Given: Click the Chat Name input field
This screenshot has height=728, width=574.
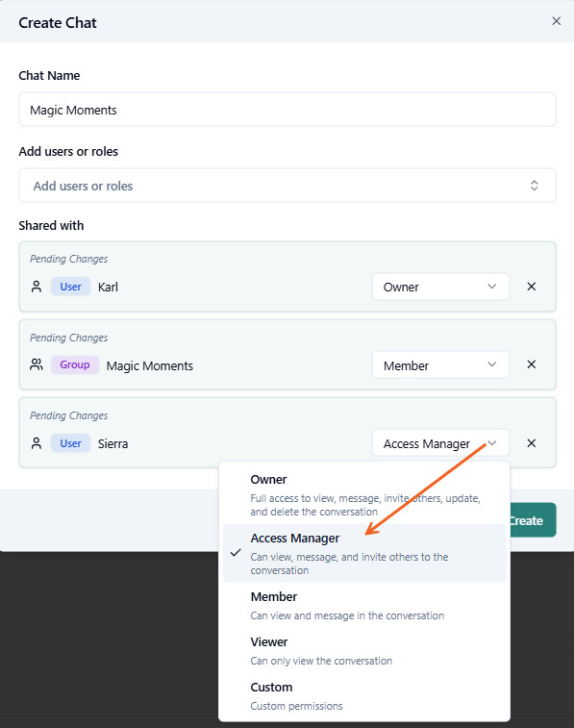Looking at the screenshot, I should coord(287,110).
